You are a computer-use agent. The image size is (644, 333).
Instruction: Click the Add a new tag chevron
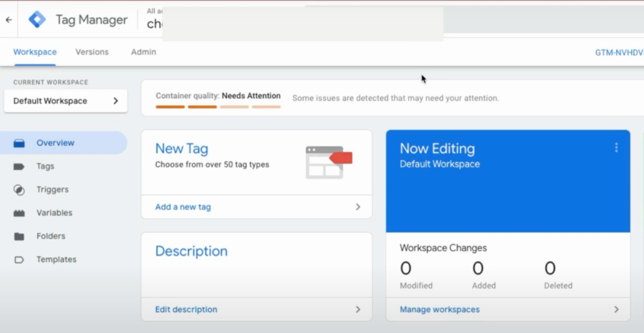[x=358, y=207]
